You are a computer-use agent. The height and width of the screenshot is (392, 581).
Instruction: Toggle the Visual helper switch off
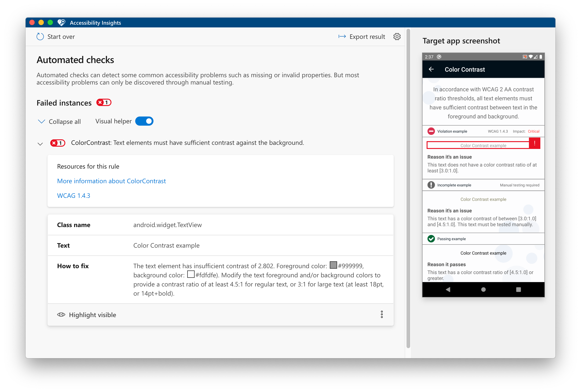[x=144, y=121]
